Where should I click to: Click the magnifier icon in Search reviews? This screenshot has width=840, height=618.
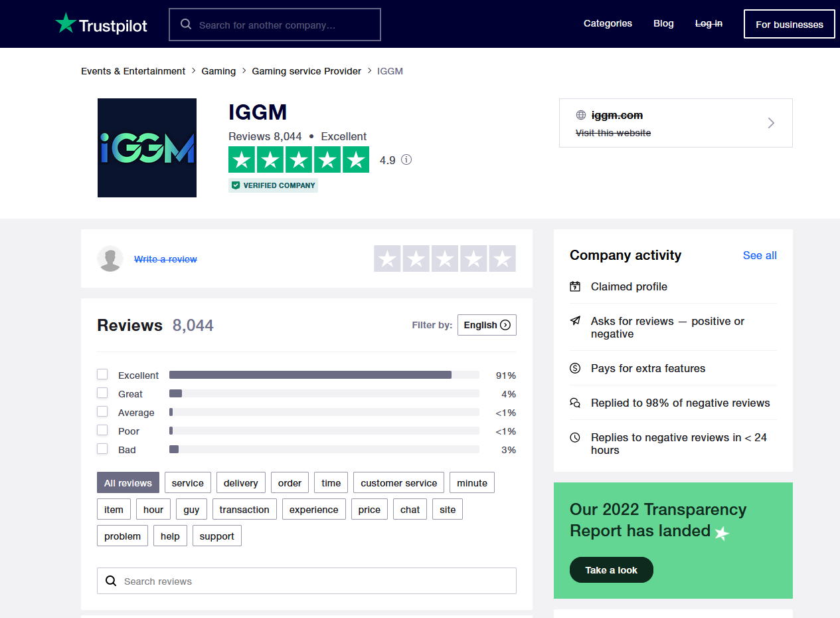(x=111, y=581)
